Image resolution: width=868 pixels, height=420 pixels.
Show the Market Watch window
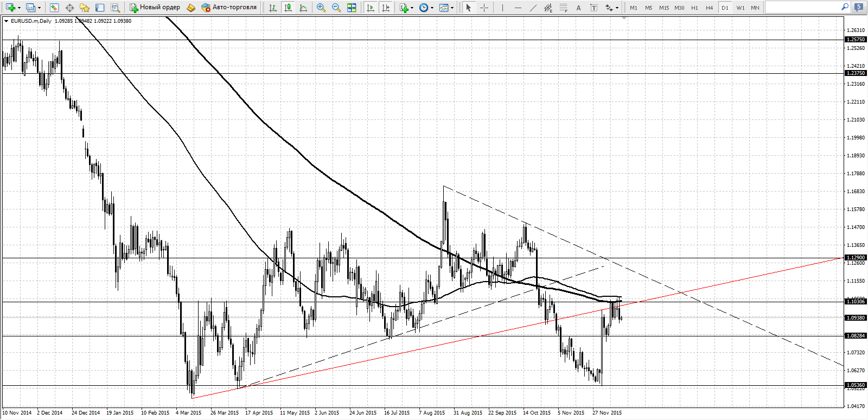click(x=54, y=8)
